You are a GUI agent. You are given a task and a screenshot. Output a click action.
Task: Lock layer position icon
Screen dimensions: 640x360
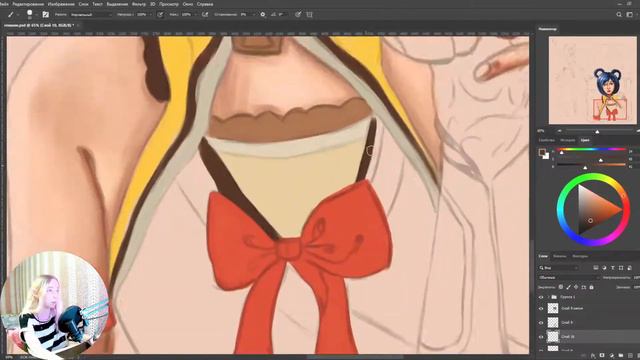coord(576,287)
